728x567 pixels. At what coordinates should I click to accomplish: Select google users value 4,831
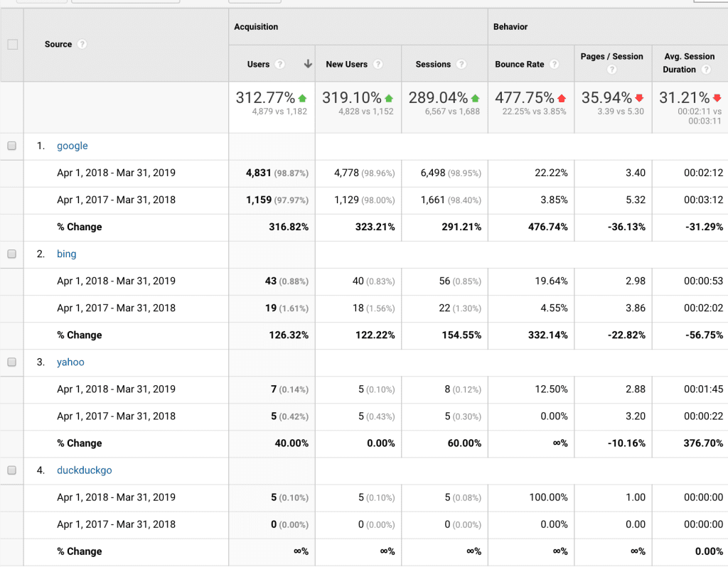tap(259, 173)
